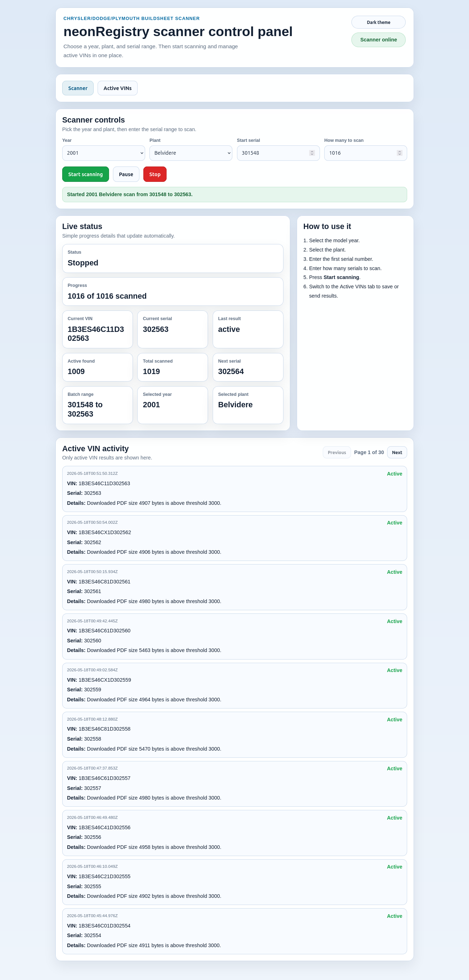Screen dimensions: 469x980
Task: Click details PDF size 5463 bytes line
Action: click(x=144, y=651)
